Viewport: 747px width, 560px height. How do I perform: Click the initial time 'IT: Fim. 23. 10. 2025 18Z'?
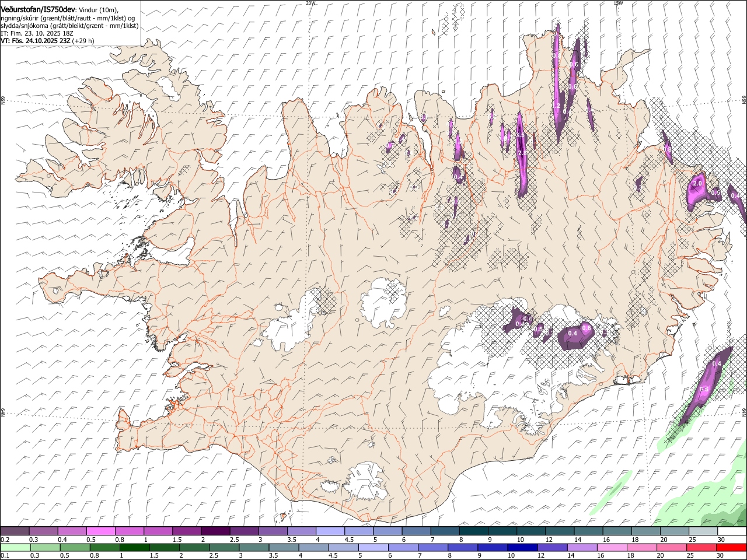[37, 33]
